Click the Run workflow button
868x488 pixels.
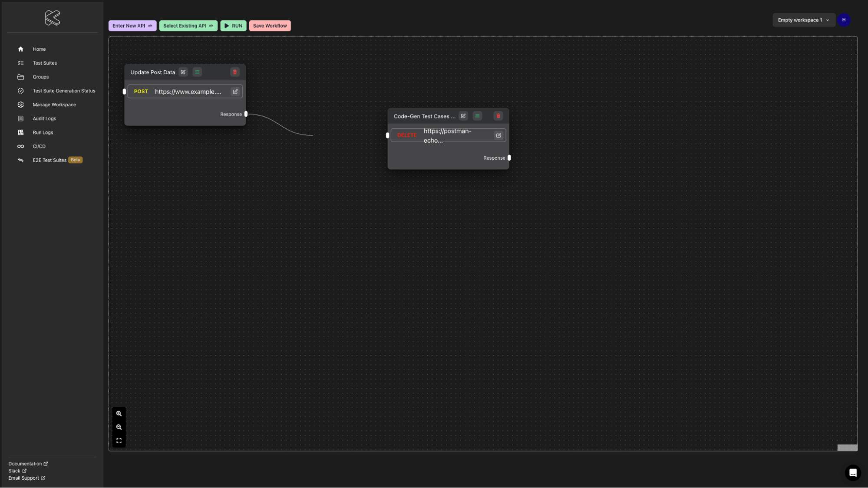coord(233,26)
